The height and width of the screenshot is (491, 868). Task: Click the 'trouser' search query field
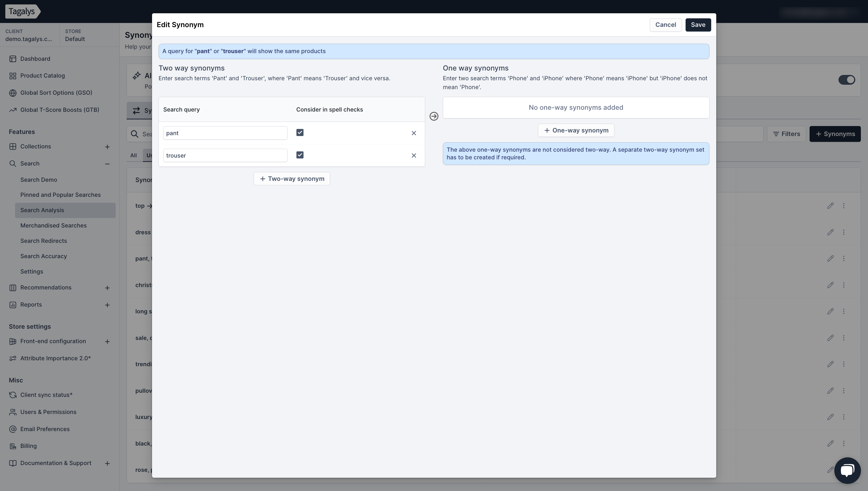pos(225,155)
